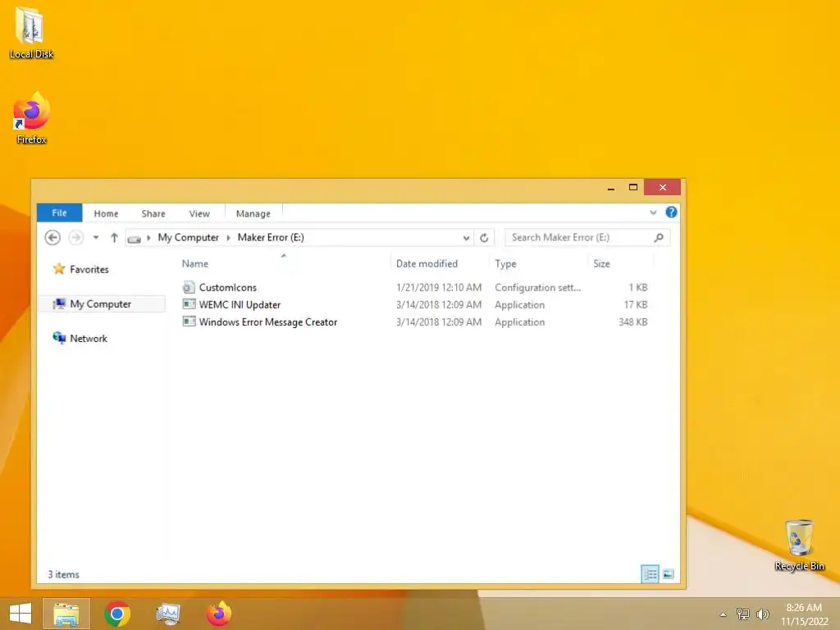This screenshot has height=630, width=840.
Task: Launch Google Chrome from the taskbar
Action: tap(117, 614)
